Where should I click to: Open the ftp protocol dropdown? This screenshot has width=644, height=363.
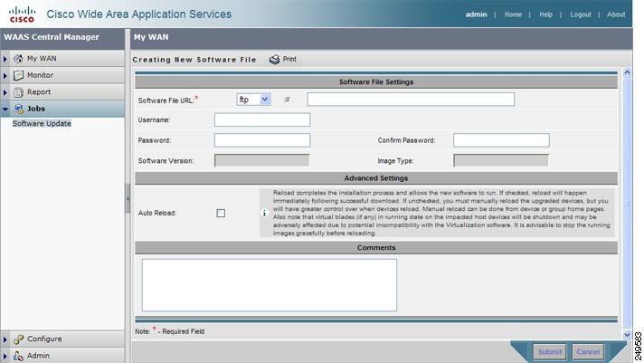pyautogui.click(x=254, y=100)
